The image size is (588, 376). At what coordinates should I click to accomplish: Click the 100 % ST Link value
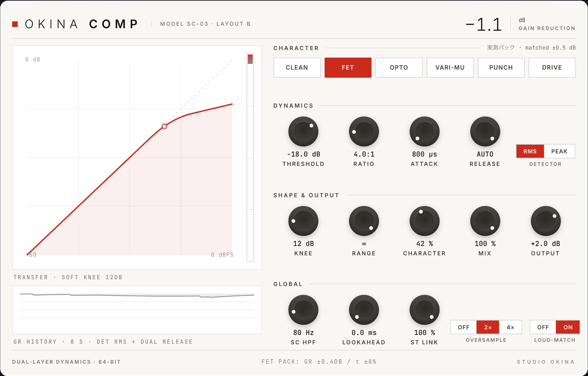[x=424, y=333]
